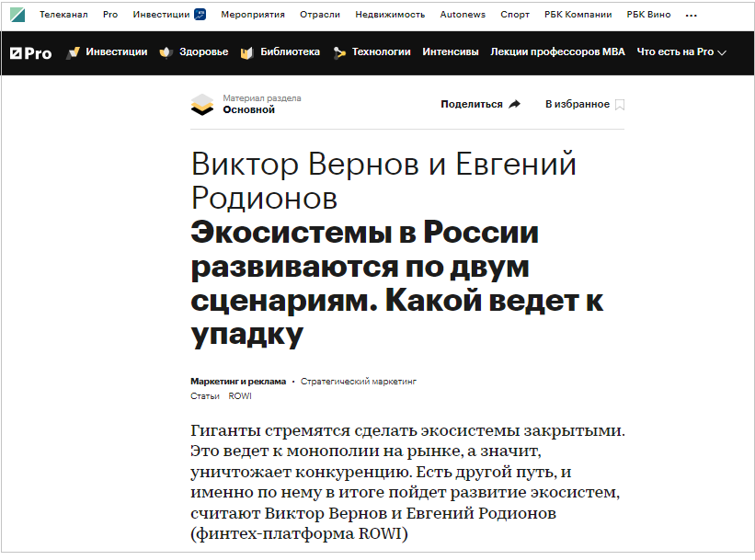Open Autonews menu item
The width and height of the screenshot is (755, 560).
463,15
